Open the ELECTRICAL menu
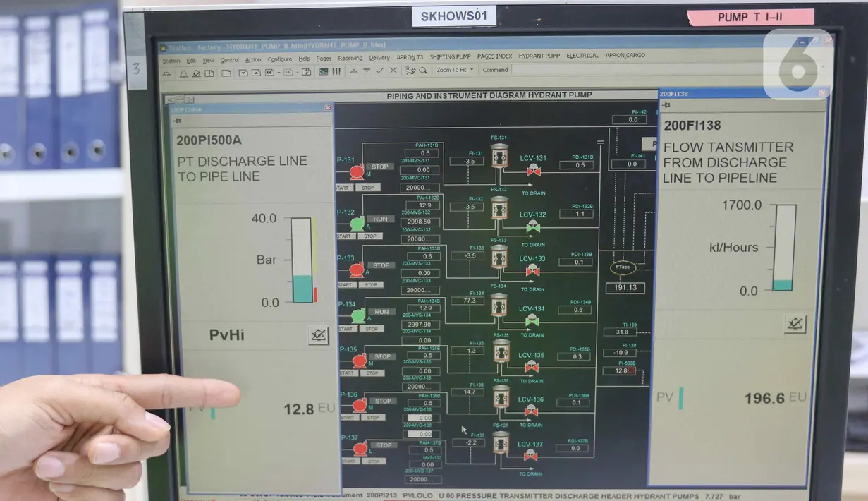Screen dimensions: 868x501 pos(582,56)
